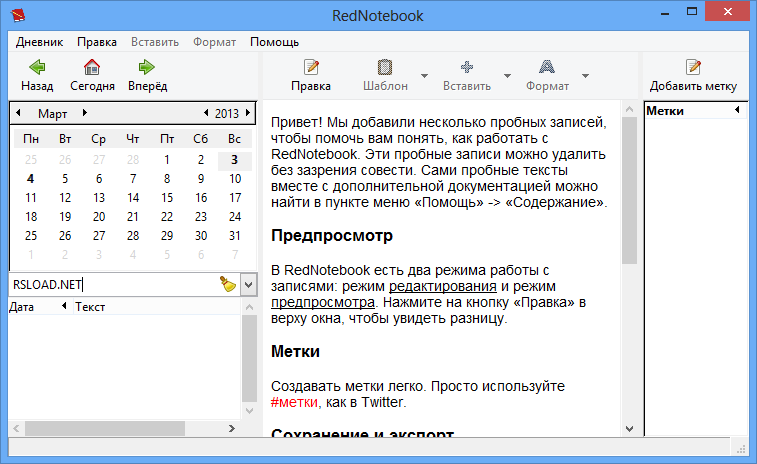Click the down arrow of the main text scrollbar

629,428
